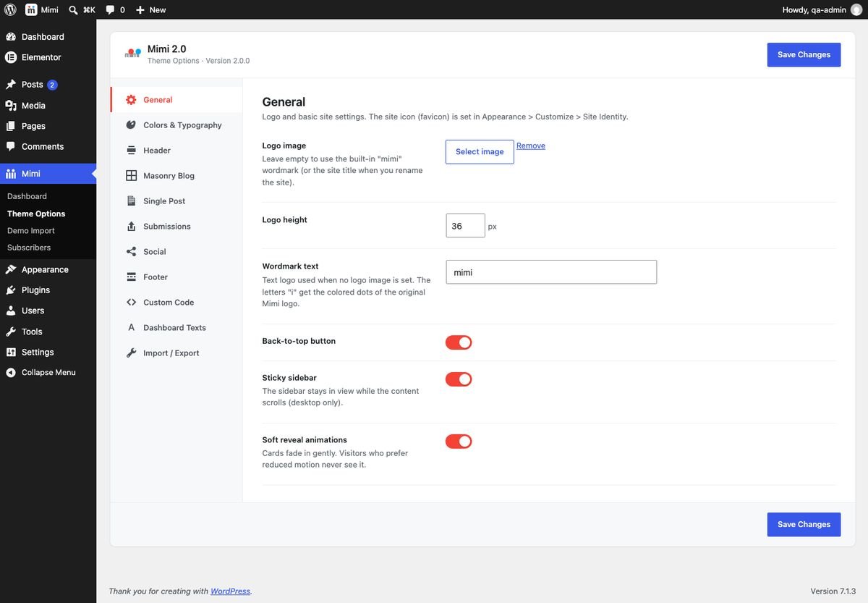Click the Dashboard gauge icon

pyautogui.click(x=11, y=37)
